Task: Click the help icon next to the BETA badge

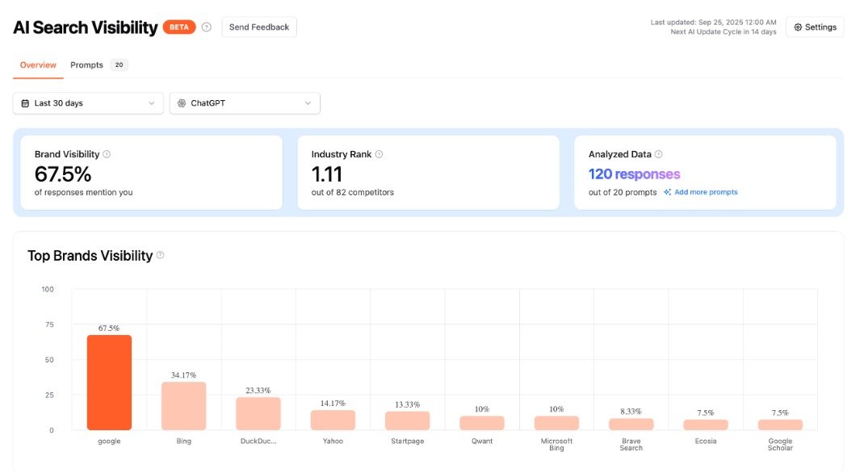Action: click(206, 26)
